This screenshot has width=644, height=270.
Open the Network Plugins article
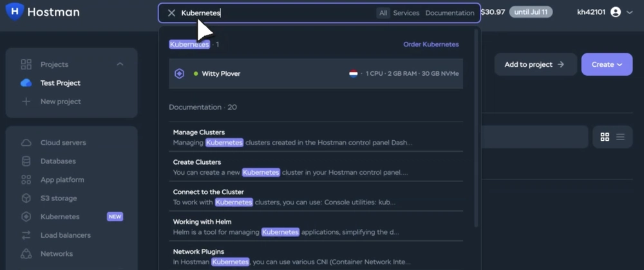[316, 257]
